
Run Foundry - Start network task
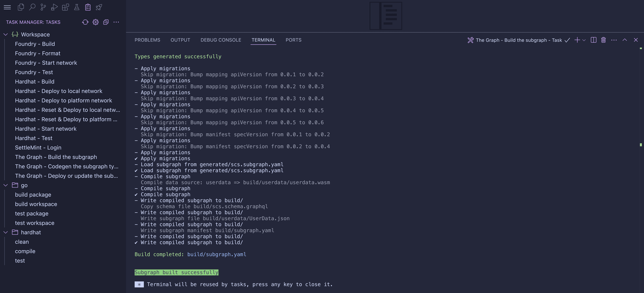[x=46, y=63]
